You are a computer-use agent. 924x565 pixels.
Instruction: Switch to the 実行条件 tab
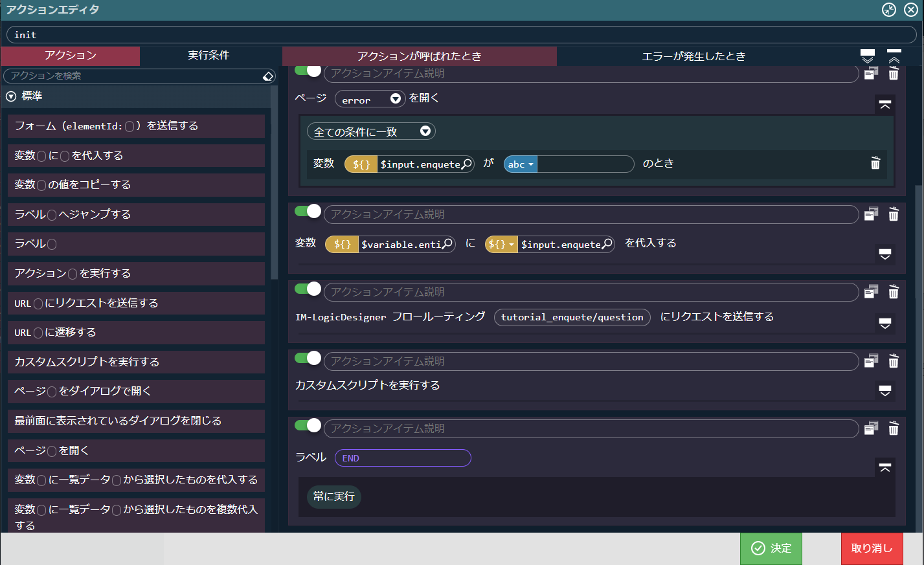tap(208, 56)
